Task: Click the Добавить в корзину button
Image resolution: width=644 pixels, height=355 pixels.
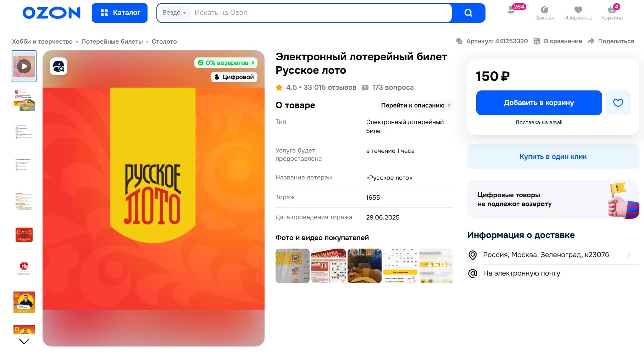Action: (539, 103)
